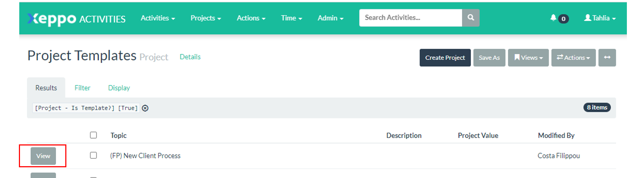Click the Xeppo Activities logo
644x178 pixels.
click(x=76, y=19)
